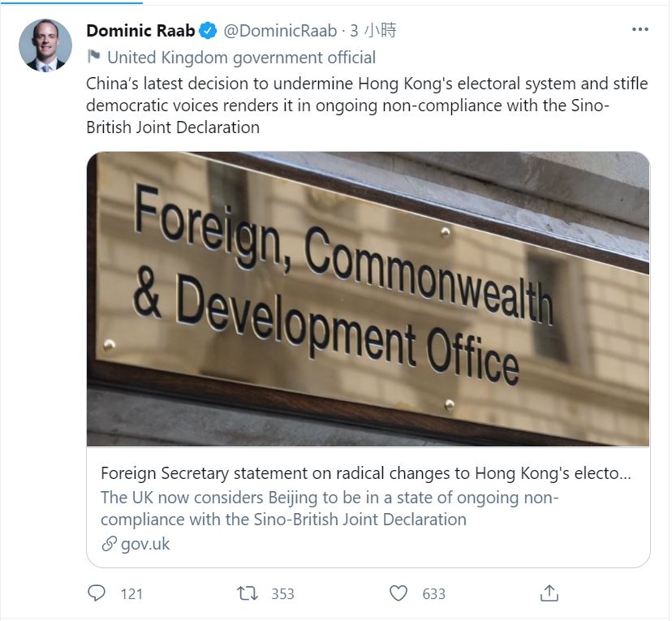Image resolution: width=672 pixels, height=621 pixels.
Task: Click the retweet arrows icon
Action: coord(248,593)
